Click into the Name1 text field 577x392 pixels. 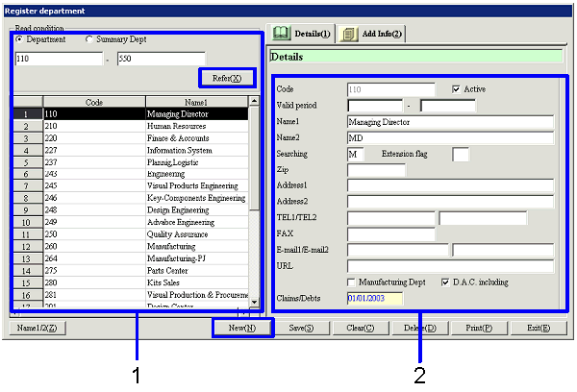pos(450,122)
